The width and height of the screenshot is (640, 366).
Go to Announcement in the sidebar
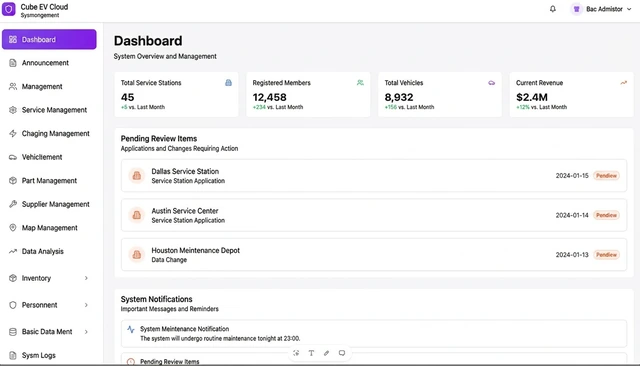[49, 63]
